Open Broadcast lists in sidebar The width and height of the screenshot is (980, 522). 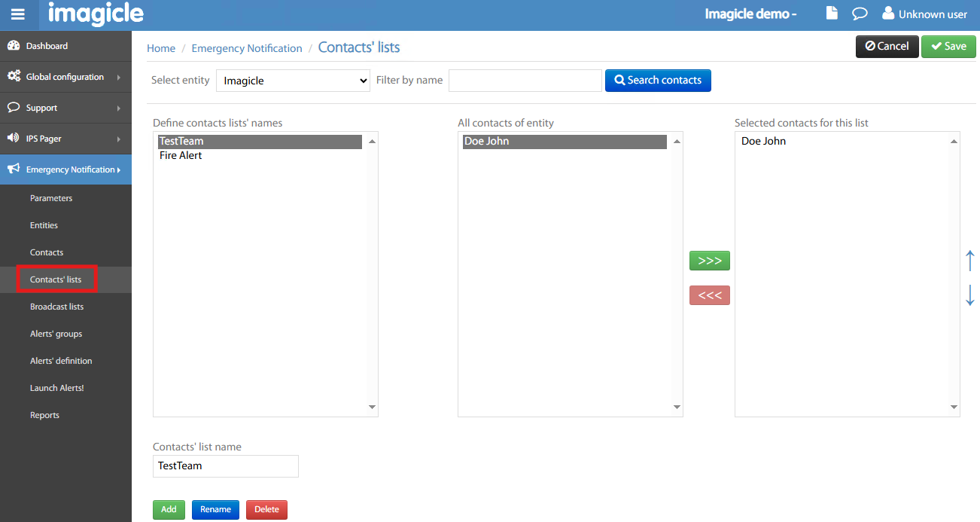pos(56,307)
